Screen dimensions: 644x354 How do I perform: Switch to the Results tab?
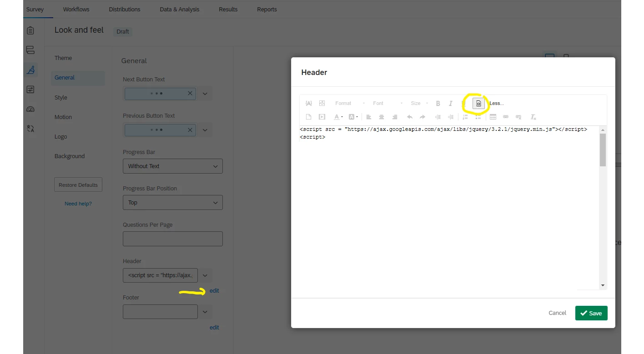[x=228, y=9]
